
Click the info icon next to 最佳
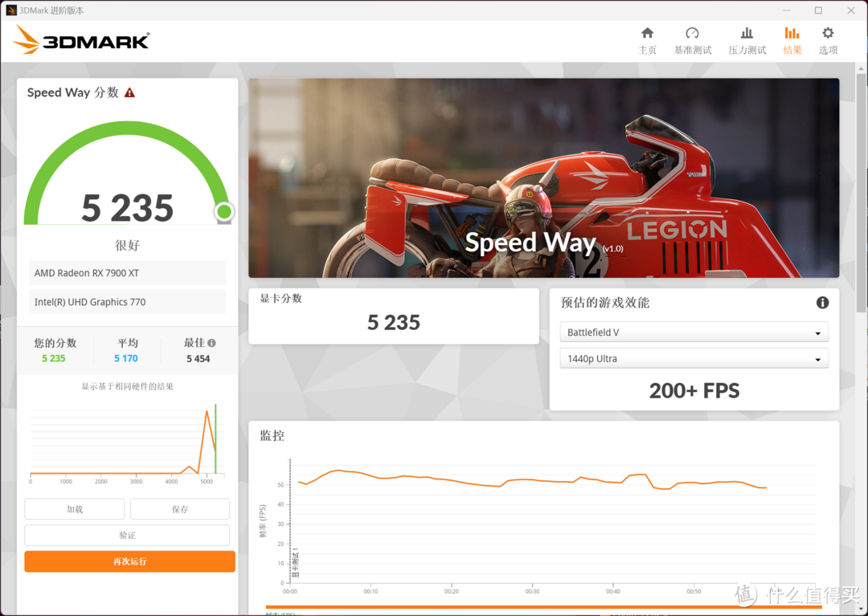211,343
